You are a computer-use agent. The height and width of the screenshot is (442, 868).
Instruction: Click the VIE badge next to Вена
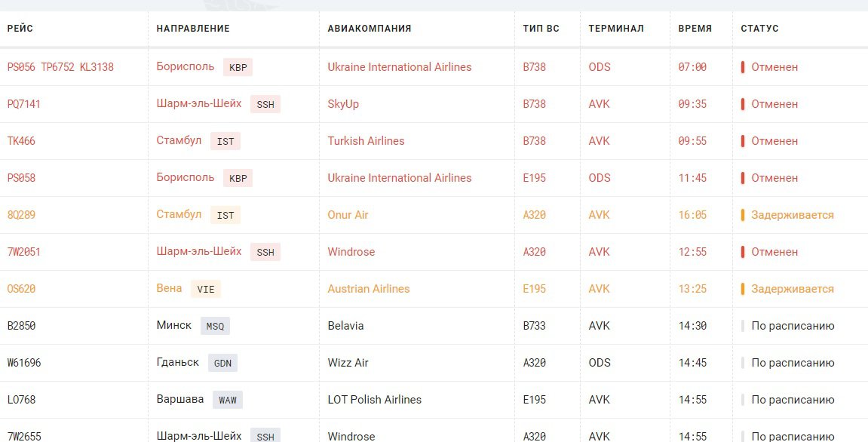[x=205, y=289]
